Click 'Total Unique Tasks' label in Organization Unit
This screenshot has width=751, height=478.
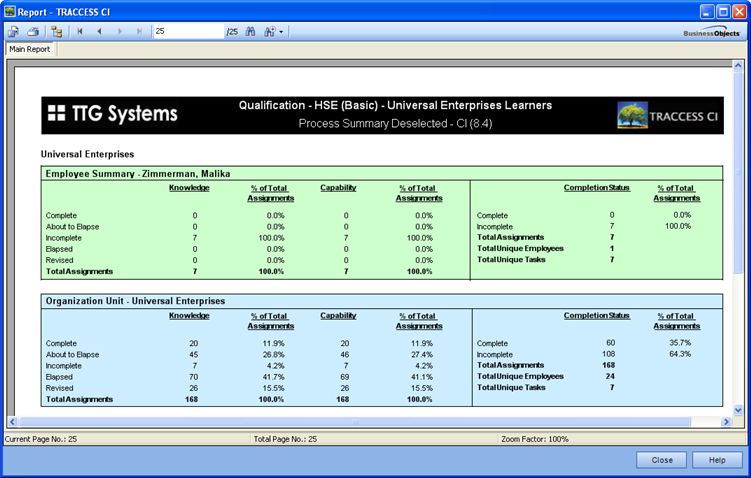coord(511,387)
